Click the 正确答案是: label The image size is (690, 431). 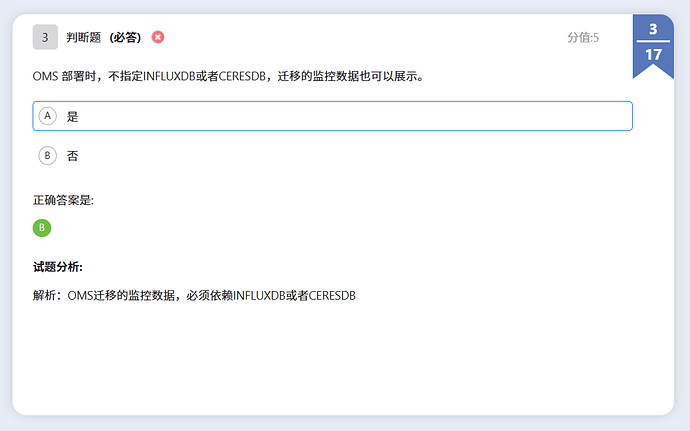[x=63, y=200]
